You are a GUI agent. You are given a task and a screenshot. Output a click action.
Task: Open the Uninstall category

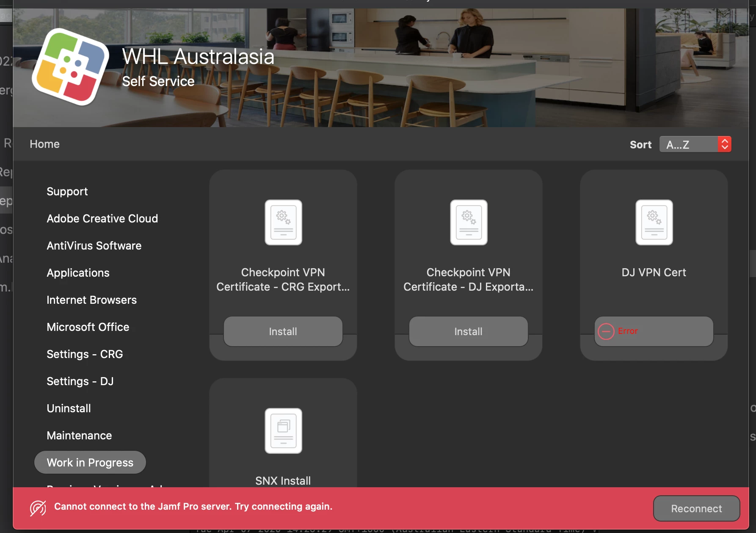click(x=69, y=408)
